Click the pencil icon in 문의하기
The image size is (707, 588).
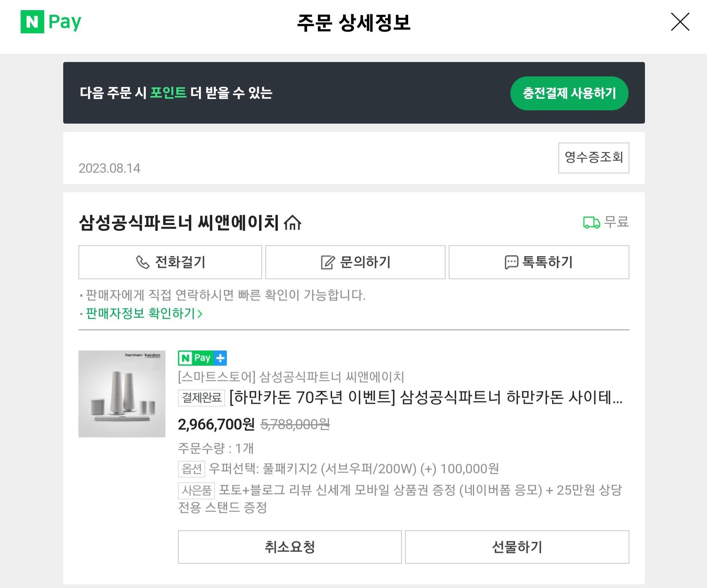(328, 262)
